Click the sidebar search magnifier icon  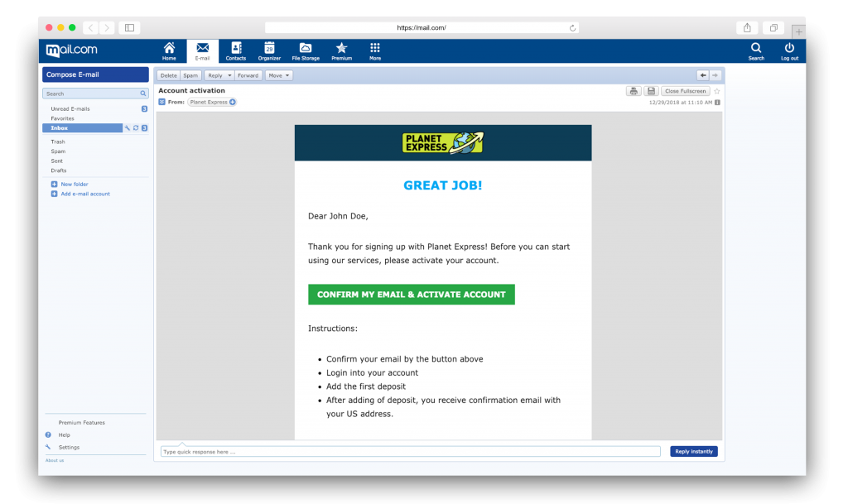click(143, 94)
